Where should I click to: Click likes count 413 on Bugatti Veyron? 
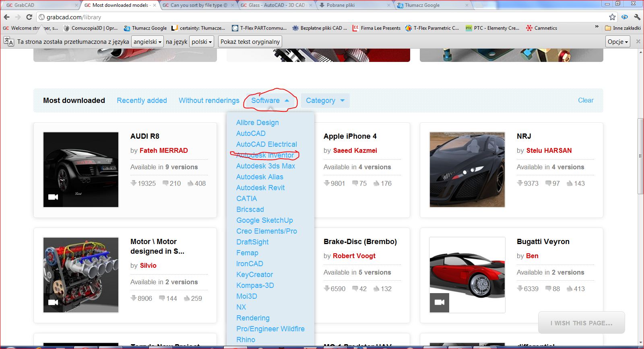pos(576,289)
